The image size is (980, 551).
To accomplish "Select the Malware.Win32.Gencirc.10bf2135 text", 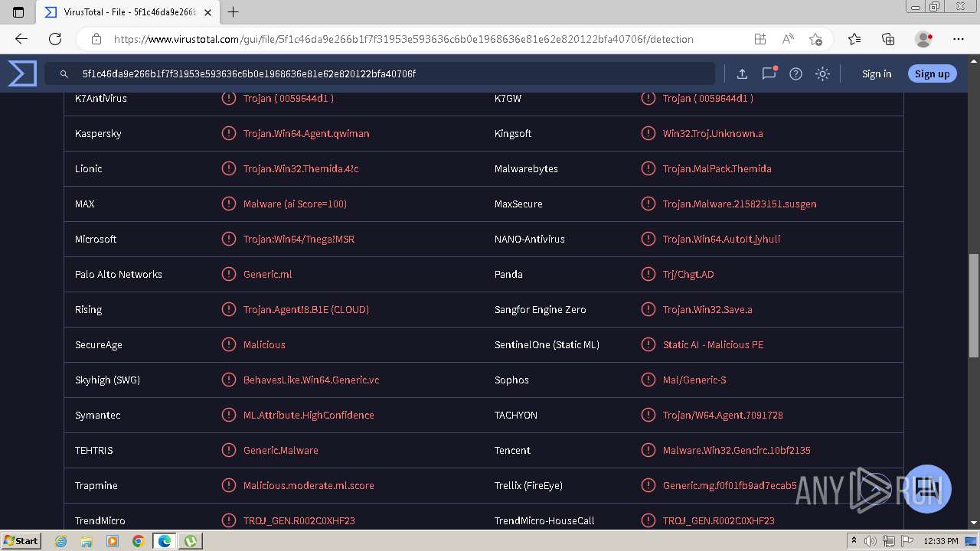I will [x=737, y=450].
